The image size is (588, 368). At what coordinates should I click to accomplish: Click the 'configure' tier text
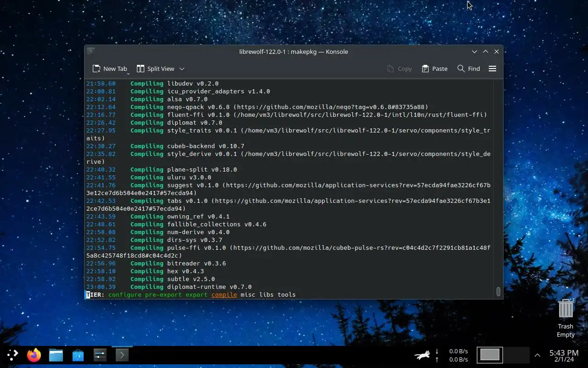coord(125,294)
